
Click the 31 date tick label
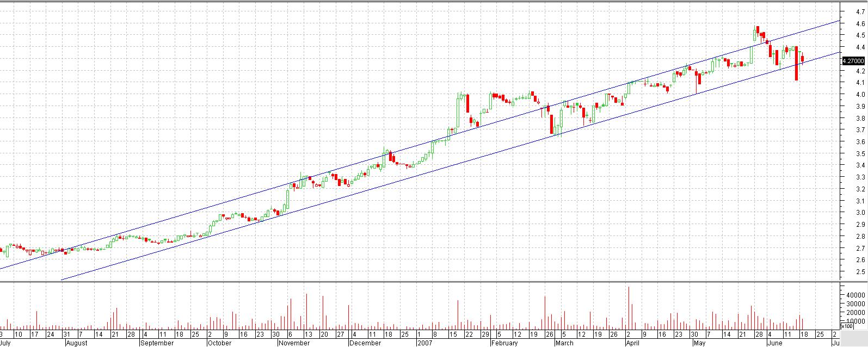(66, 334)
